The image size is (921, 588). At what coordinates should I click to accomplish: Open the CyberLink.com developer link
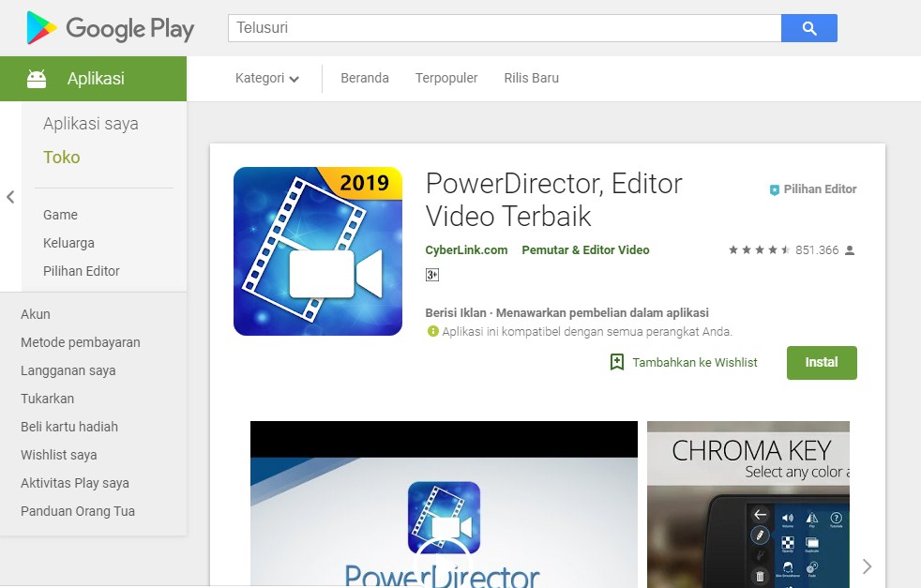[x=466, y=250]
